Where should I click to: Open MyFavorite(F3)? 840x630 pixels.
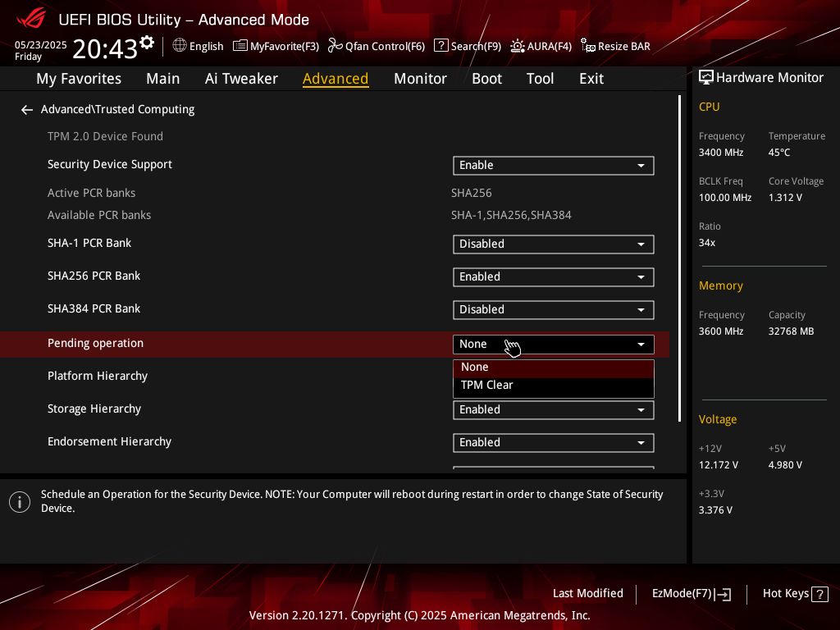pyautogui.click(x=276, y=46)
